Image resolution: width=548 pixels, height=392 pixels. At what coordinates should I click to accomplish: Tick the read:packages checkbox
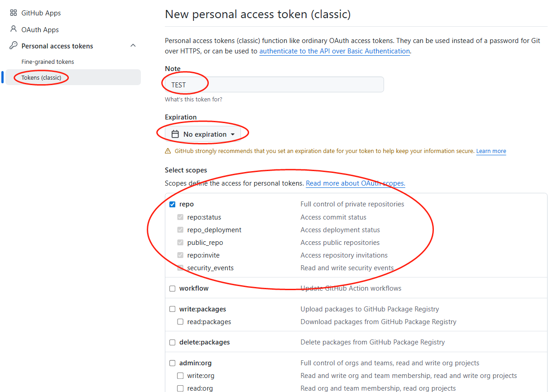[180, 322]
